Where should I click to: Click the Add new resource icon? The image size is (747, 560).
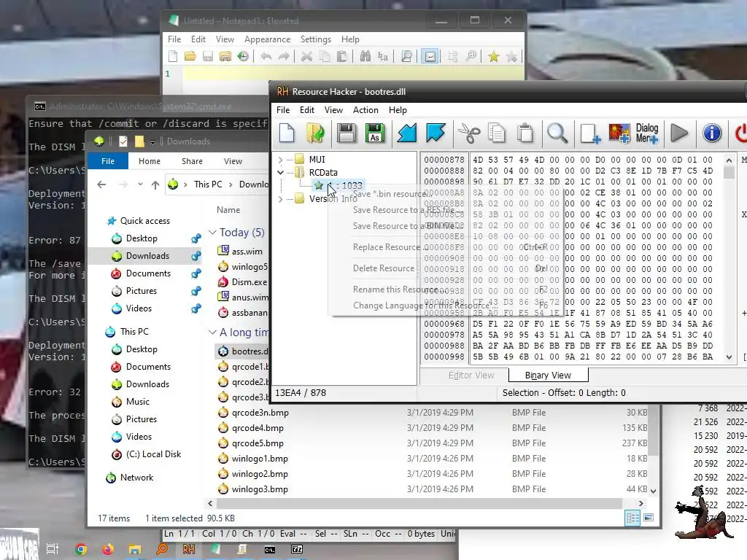point(589,133)
